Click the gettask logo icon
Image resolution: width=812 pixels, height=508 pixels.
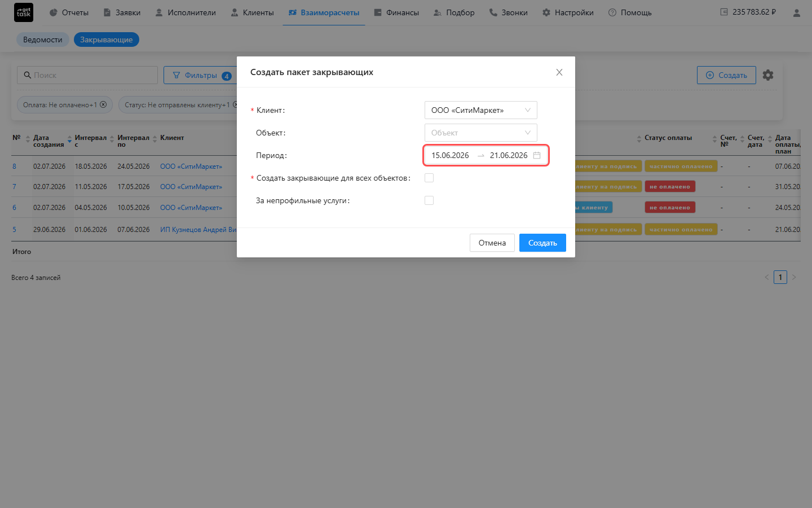click(24, 12)
